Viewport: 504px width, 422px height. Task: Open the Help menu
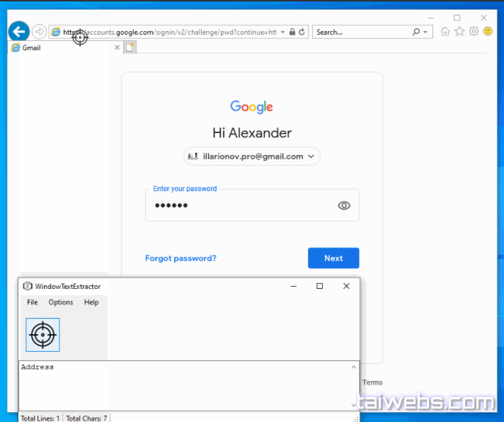[x=91, y=302]
